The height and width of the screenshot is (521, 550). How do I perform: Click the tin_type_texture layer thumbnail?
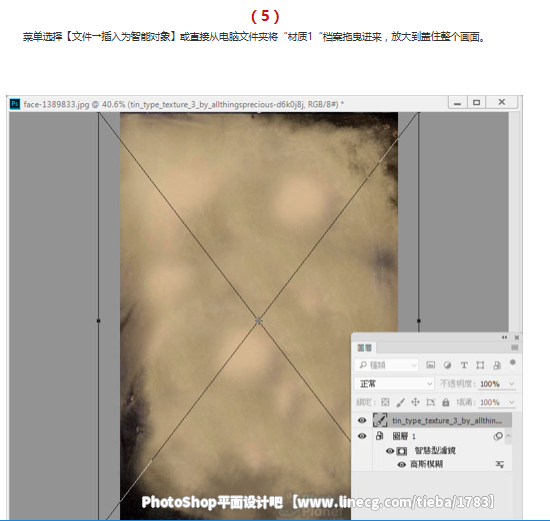pyautogui.click(x=380, y=420)
